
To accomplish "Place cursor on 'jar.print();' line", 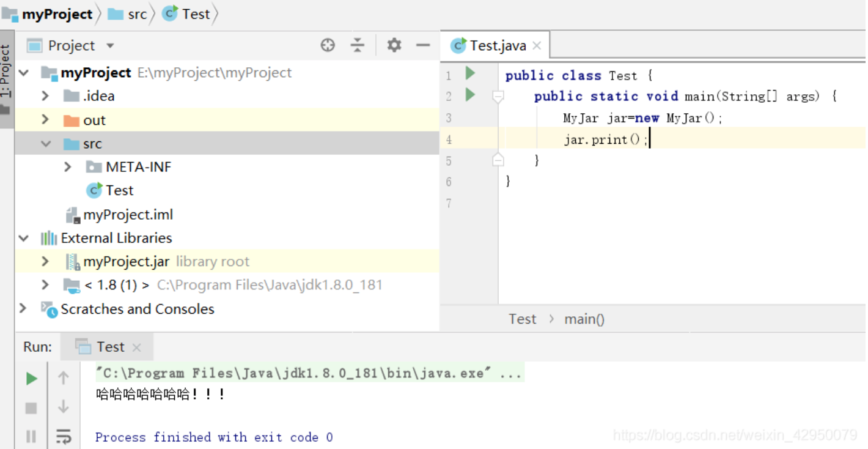I will click(x=605, y=139).
